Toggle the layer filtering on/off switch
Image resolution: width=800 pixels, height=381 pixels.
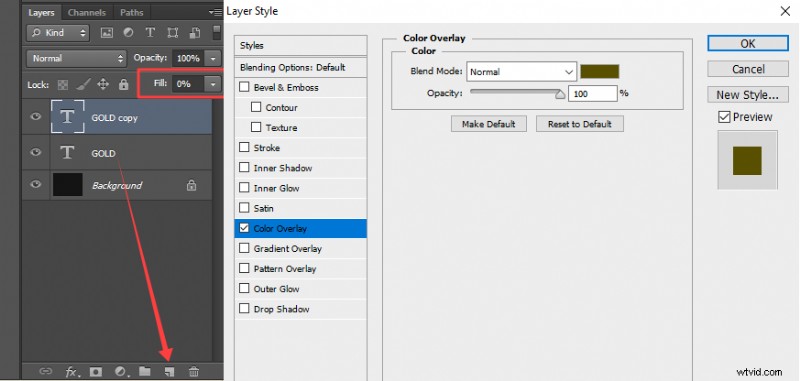click(x=217, y=33)
